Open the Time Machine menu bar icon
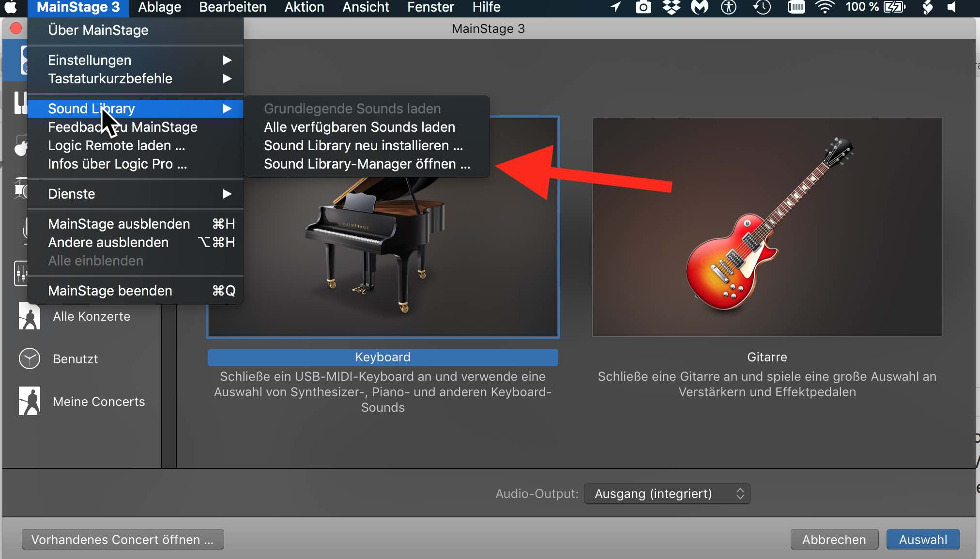The height and width of the screenshot is (559, 980). click(762, 7)
